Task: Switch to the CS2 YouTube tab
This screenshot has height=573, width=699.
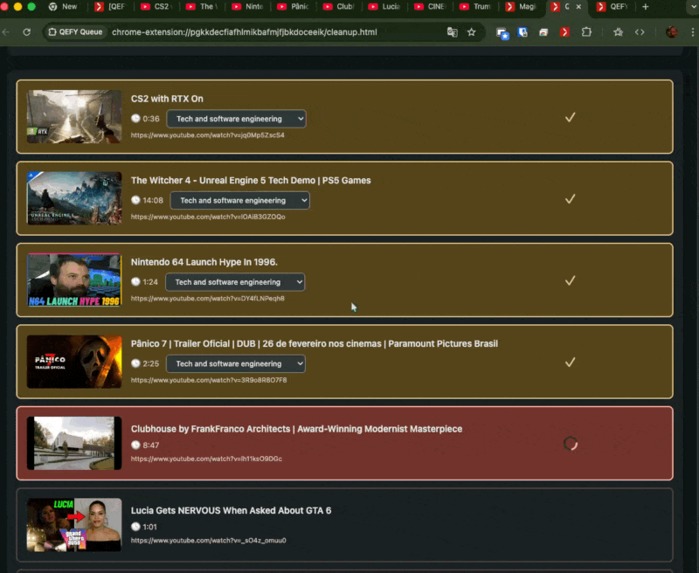Action: [156, 7]
